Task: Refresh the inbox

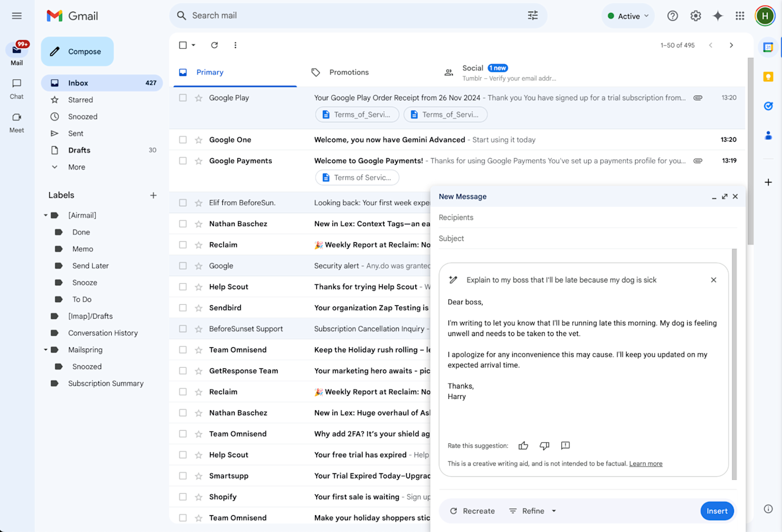Action: [x=214, y=45]
